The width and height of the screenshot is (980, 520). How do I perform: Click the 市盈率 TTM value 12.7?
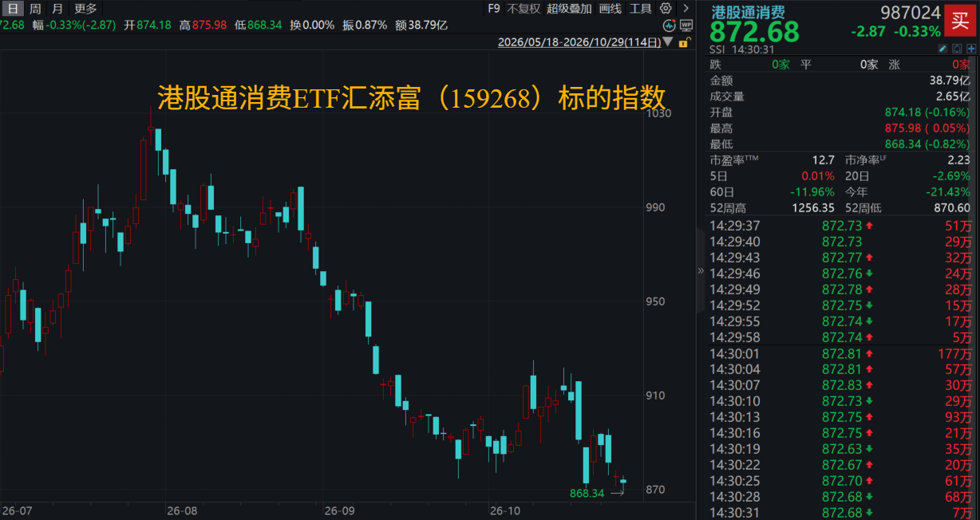[x=824, y=160]
